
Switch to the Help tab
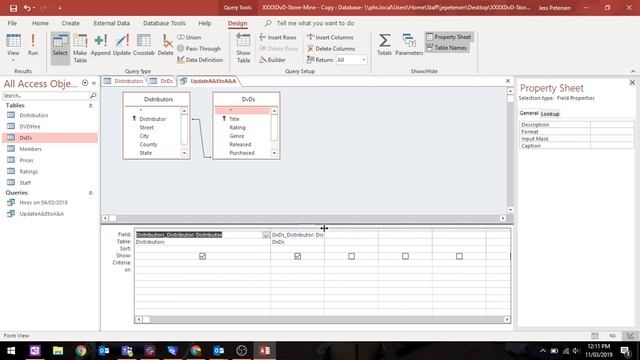[x=204, y=23]
